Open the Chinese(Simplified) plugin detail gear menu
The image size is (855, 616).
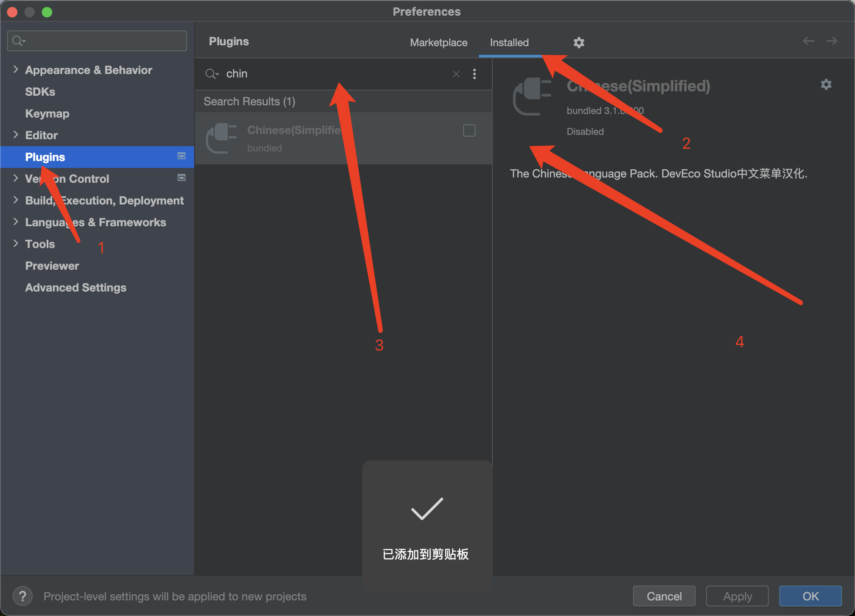826,84
